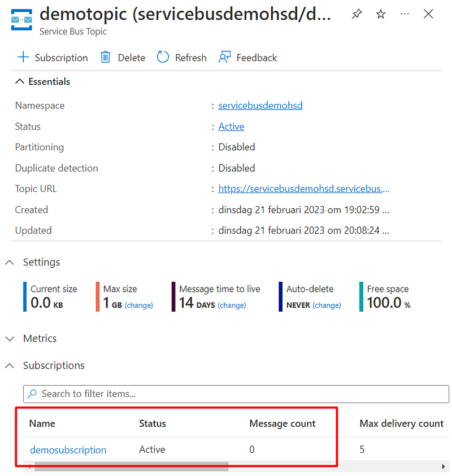Collapse the Essentials section
The image size is (452, 476).
20,81
